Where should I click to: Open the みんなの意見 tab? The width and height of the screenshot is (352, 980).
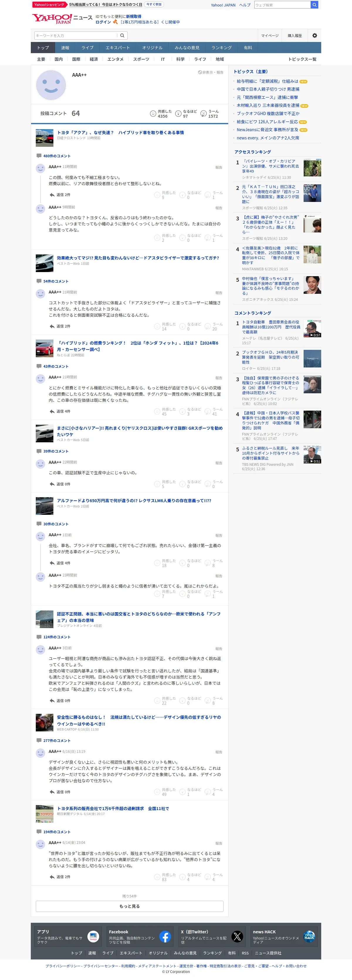(x=187, y=48)
